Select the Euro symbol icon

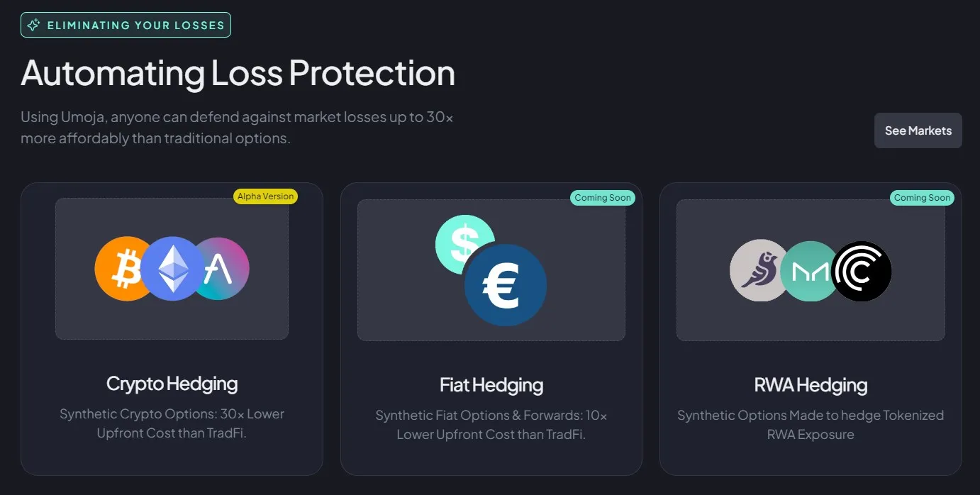[506, 284]
